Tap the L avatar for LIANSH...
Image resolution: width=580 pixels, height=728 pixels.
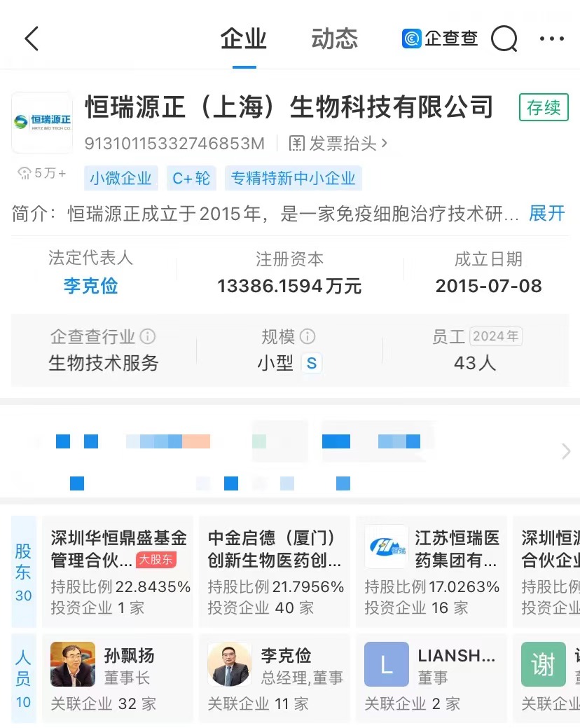click(387, 664)
